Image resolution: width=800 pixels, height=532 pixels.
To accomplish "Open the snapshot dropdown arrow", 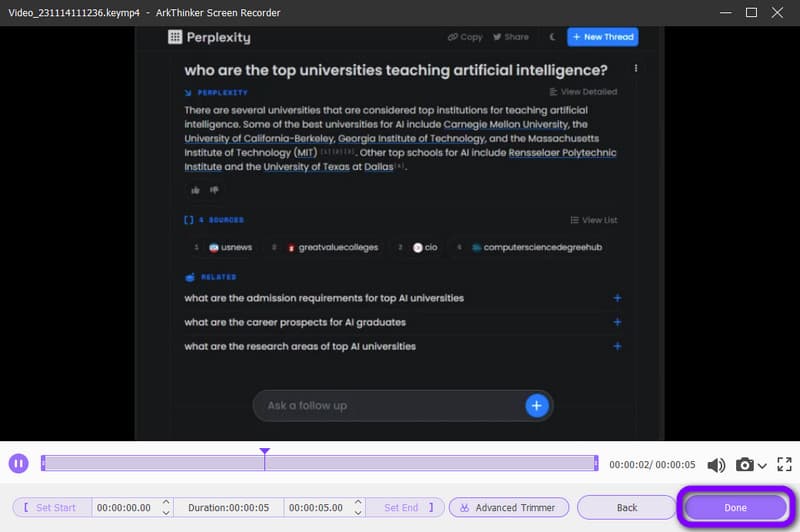I will click(762, 466).
